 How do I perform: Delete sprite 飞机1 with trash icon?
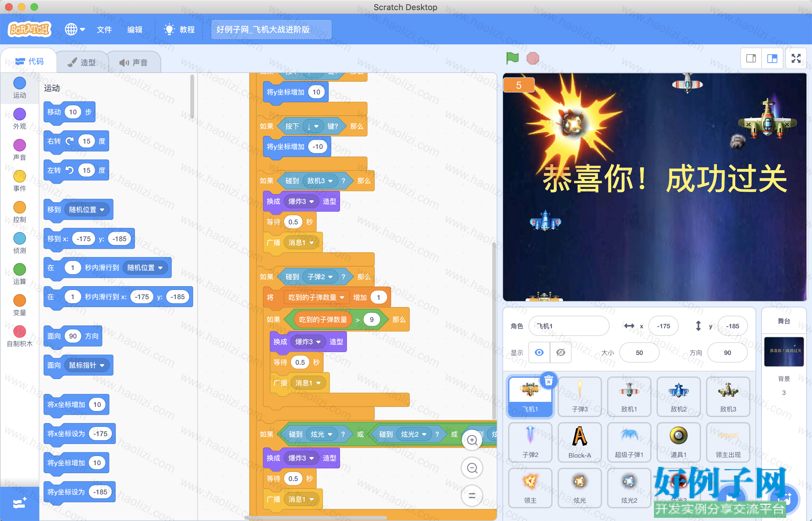548,381
